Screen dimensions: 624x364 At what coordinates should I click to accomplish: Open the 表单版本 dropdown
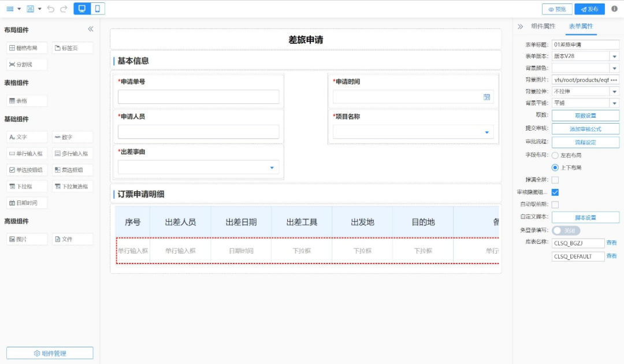(614, 56)
